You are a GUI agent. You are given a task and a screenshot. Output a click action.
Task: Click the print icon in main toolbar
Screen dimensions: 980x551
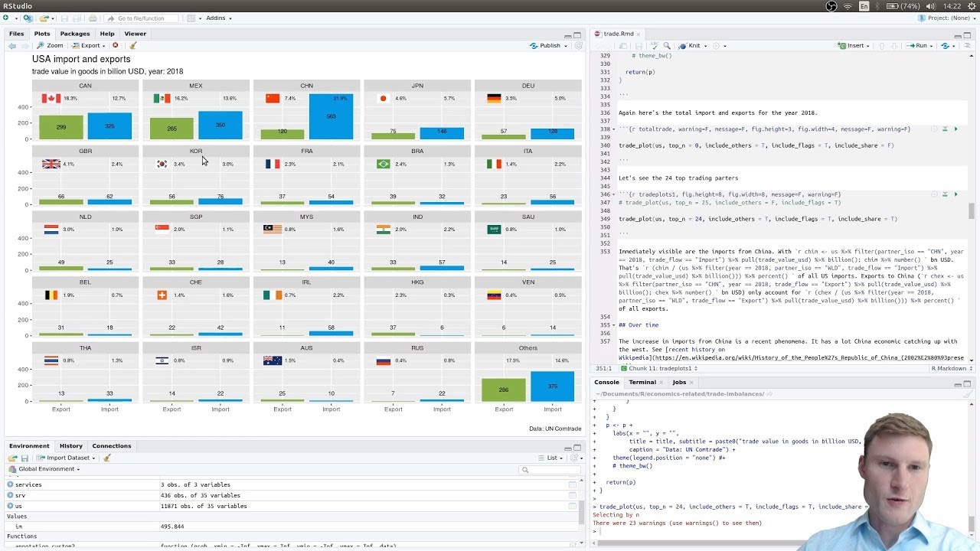pos(93,18)
